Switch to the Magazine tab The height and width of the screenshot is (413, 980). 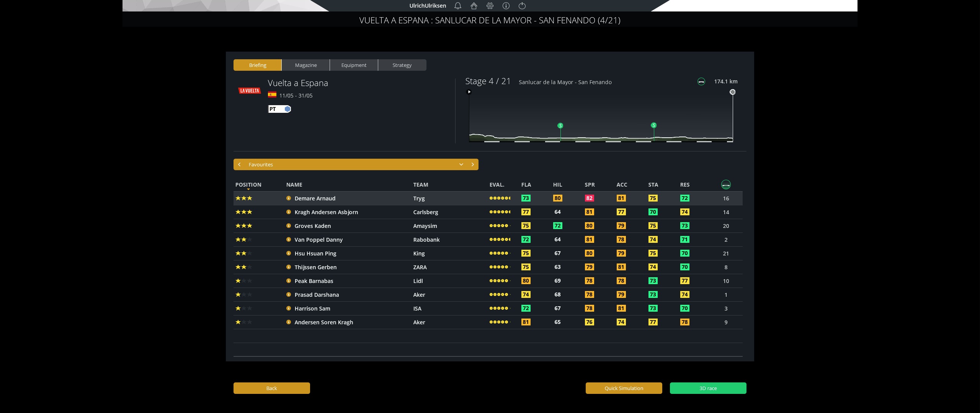(306, 65)
